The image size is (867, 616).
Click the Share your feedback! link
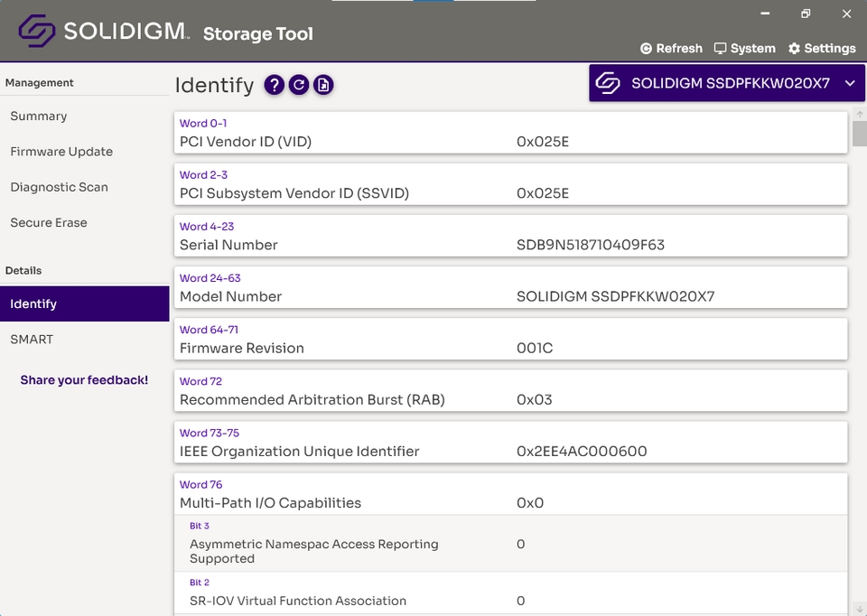click(x=84, y=380)
